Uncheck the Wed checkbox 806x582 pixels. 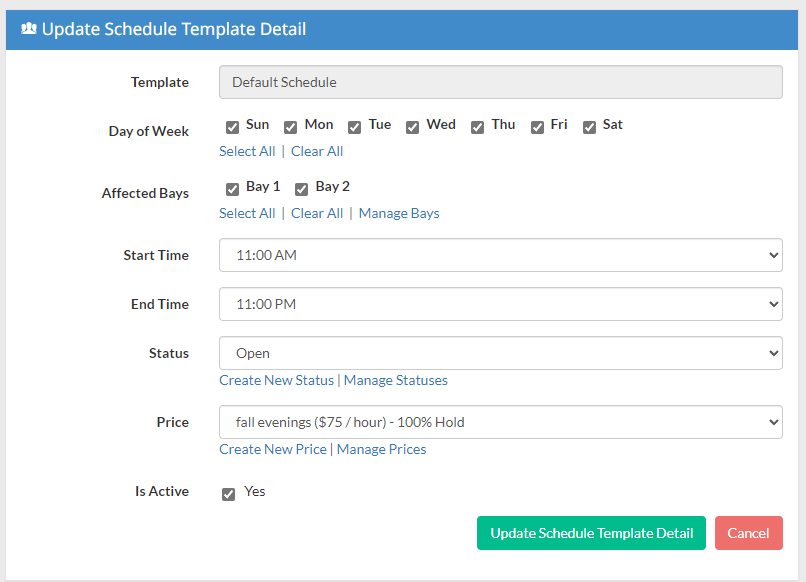coord(412,127)
